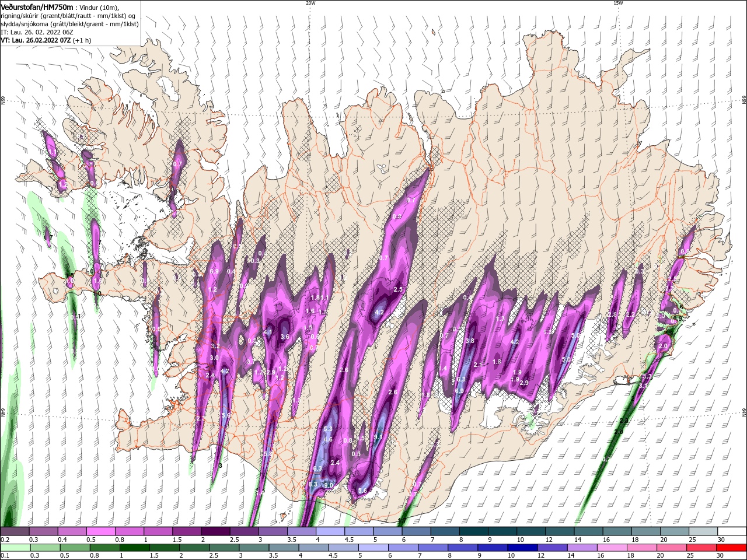
Task: Click the 4.1 precipitation value on the map
Action: click(268, 332)
